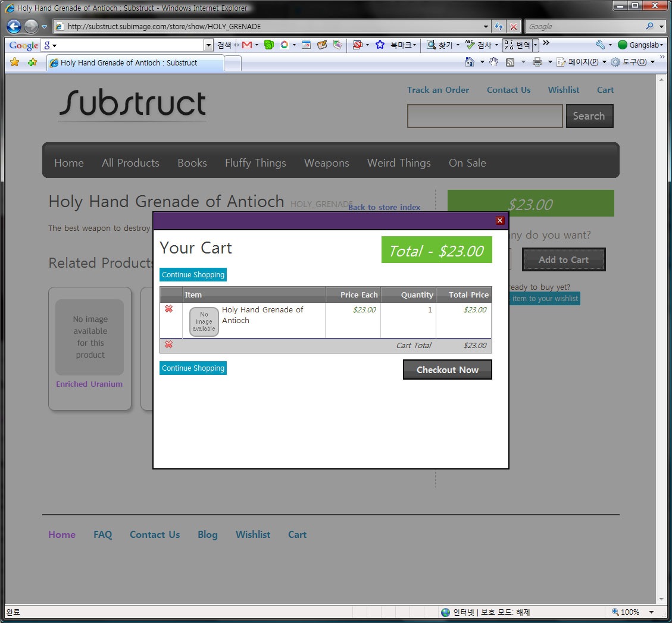Stop loading with red X icon
The height and width of the screenshot is (623, 672).
[x=514, y=27]
